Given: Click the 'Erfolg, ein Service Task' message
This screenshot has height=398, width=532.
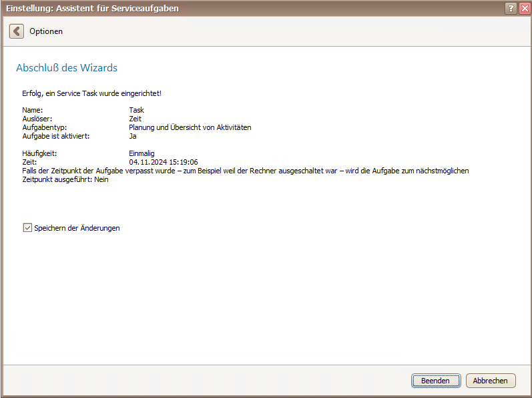Looking at the screenshot, I should point(91,93).
